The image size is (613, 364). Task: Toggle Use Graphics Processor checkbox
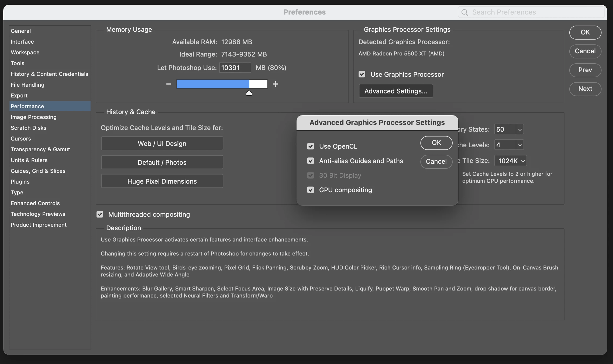[362, 74]
